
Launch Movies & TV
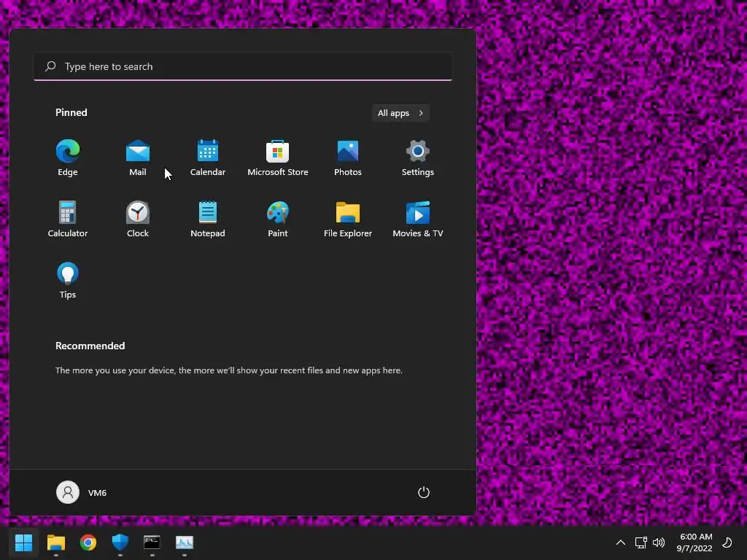point(418,219)
